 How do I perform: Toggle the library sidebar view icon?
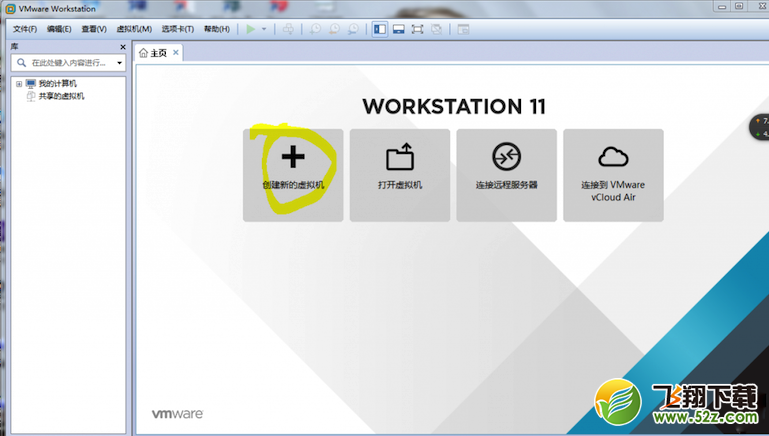pyautogui.click(x=380, y=29)
